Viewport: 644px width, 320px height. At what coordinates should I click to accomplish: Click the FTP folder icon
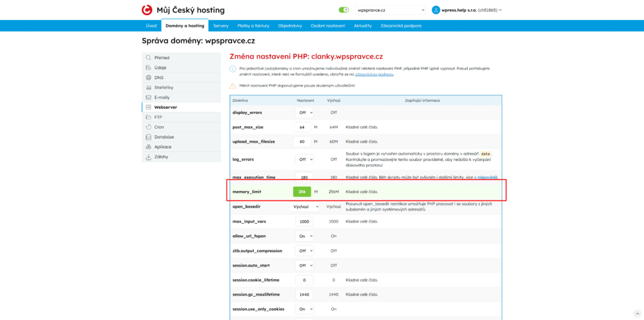pyautogui.click(x=148, y=117)
